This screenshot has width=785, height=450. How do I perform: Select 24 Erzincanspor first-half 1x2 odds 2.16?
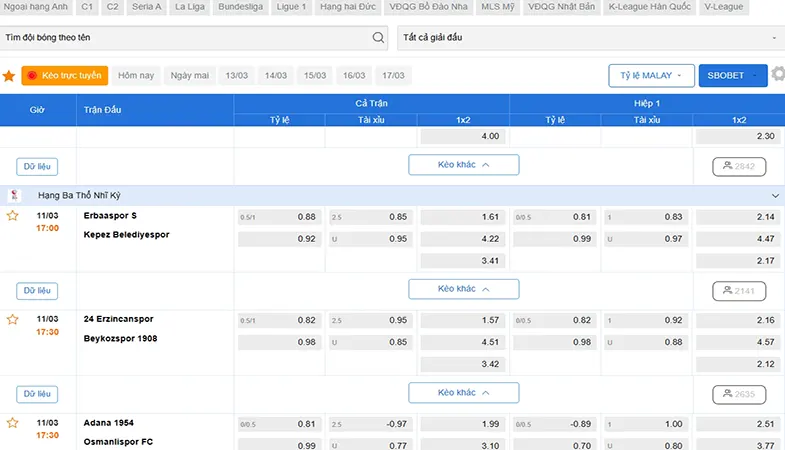(x=738, y=320)
